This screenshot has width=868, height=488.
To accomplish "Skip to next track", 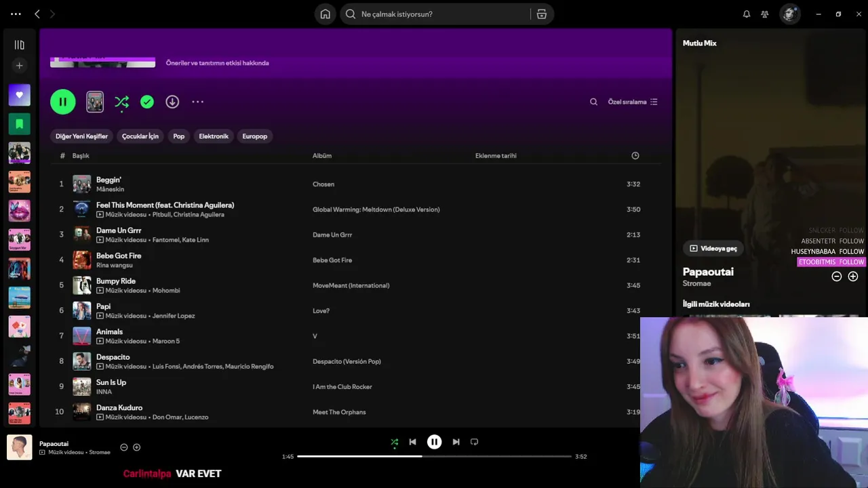I will click(x=456, y=442).
